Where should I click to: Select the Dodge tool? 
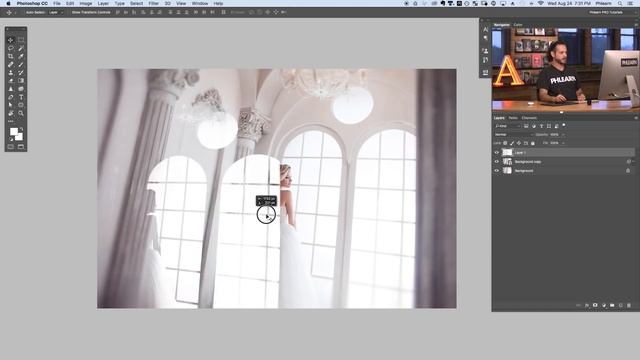21,89
